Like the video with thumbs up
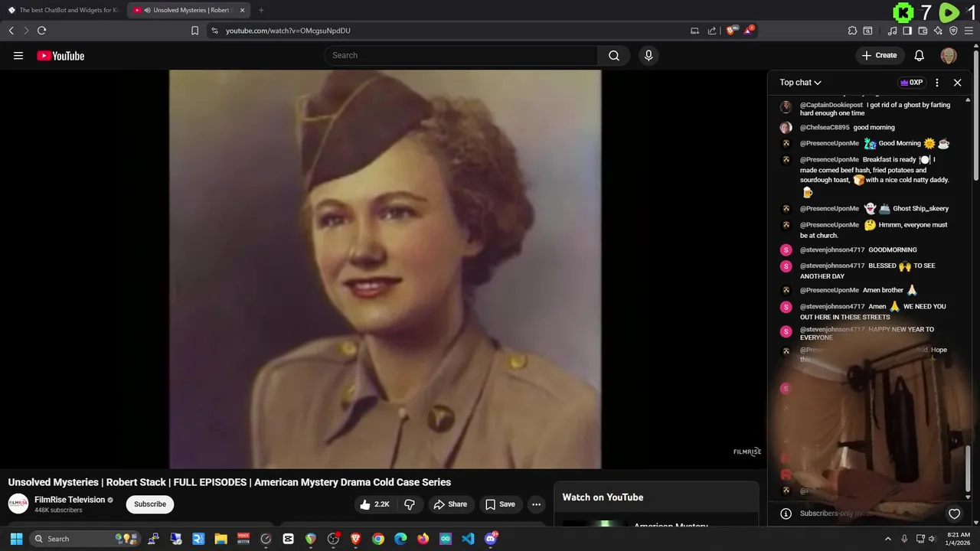 (375, 504)
